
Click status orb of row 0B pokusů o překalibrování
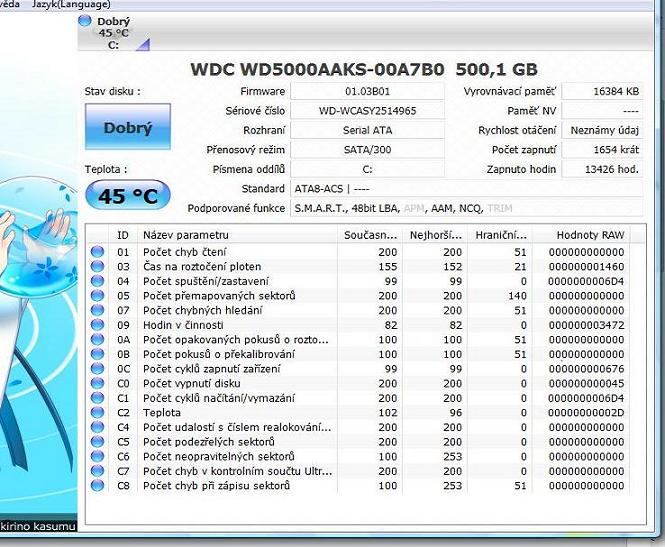(98, 354)
